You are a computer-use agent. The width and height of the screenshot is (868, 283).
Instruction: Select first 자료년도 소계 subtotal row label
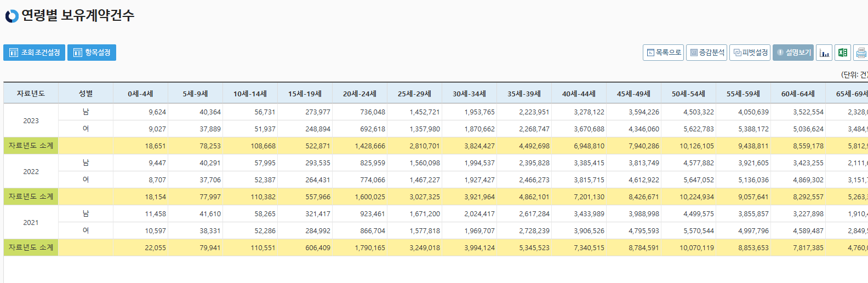click(x=31, y=146)
